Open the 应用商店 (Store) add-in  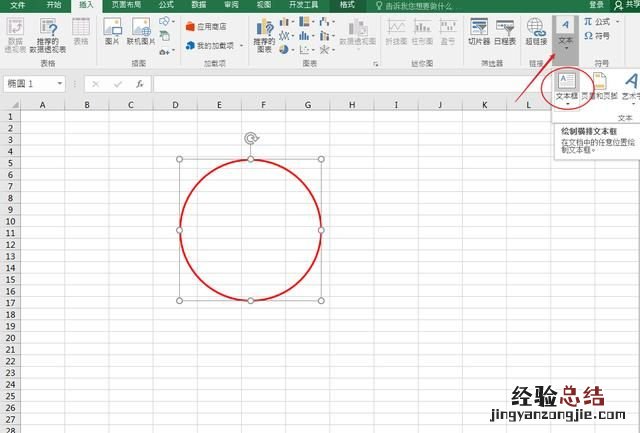pos(206,27)
